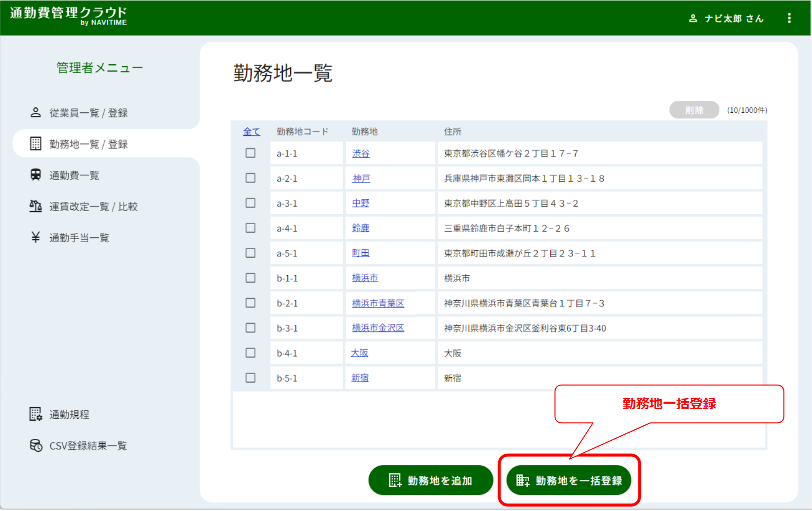Open the 神戸 workplace link
The height and width of the screenshot is (511, 812).
click(361, 179)
